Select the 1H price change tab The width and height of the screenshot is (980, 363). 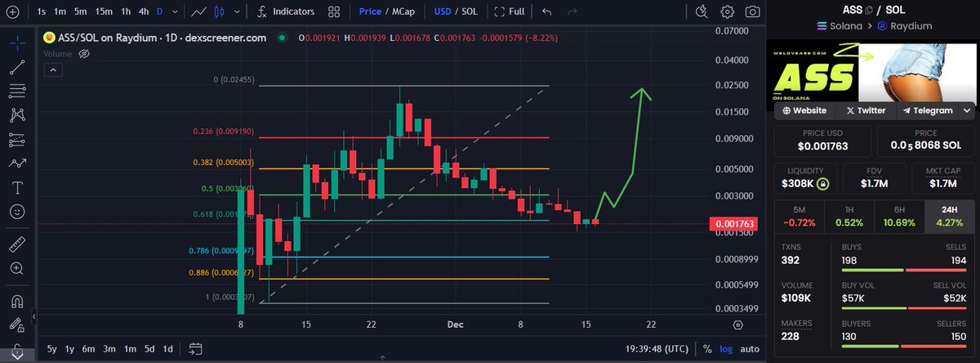tap(848, 215)
